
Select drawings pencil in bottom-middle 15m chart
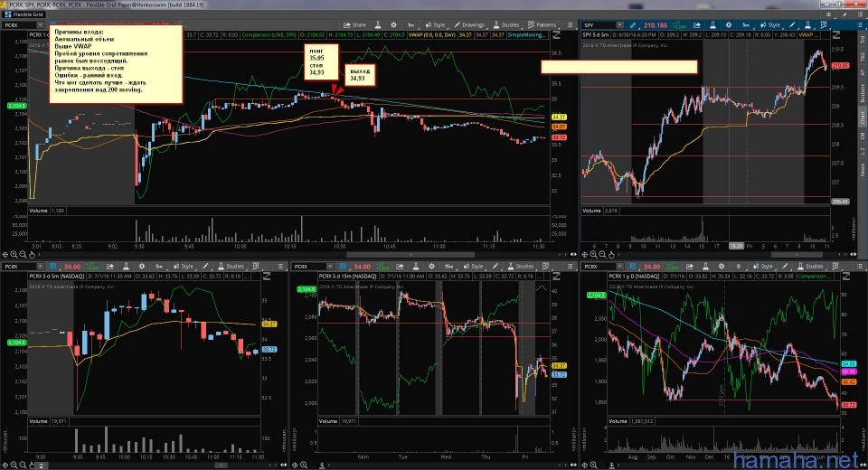(x=495, y=267)
